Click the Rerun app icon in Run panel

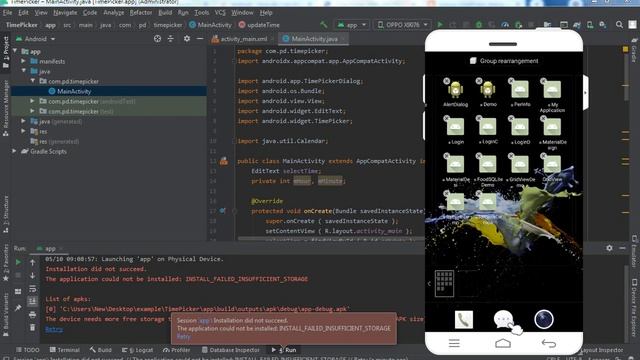[x=18, y=262]
